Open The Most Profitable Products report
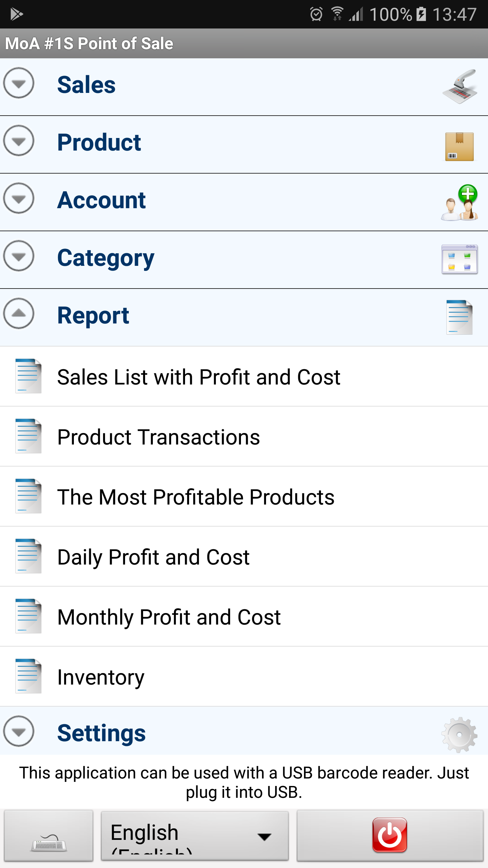488x868 pixels. (244, 496)
